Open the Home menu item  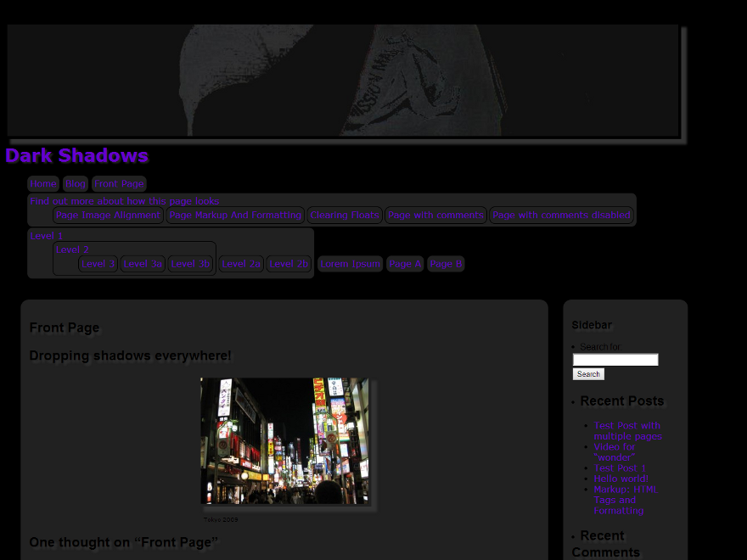coord(42,184)
